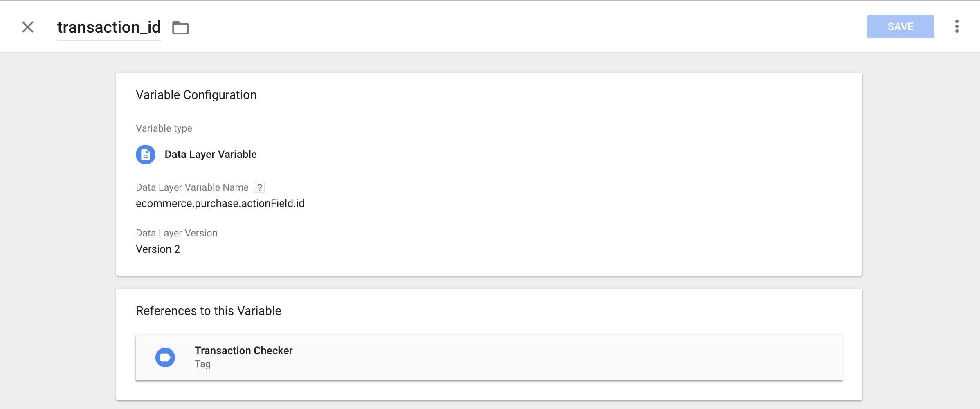Click the Transaction Checker tag icon
Viewport: 980px width, 409px height.
coord(165,357)
